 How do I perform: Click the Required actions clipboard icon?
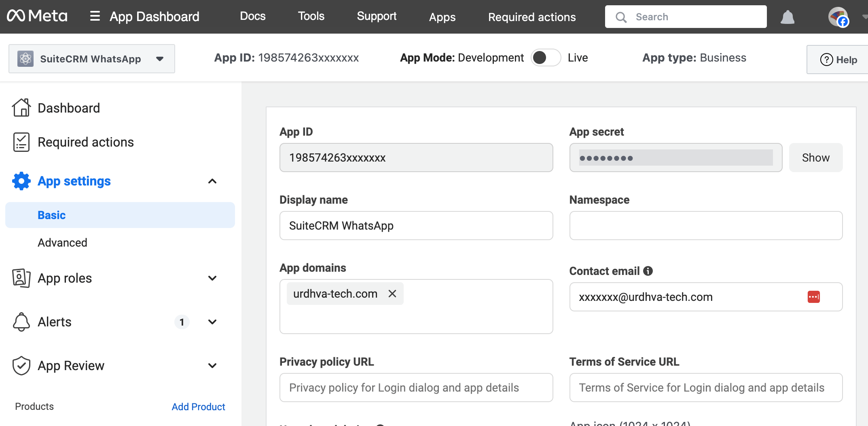[x=21, y=142]
